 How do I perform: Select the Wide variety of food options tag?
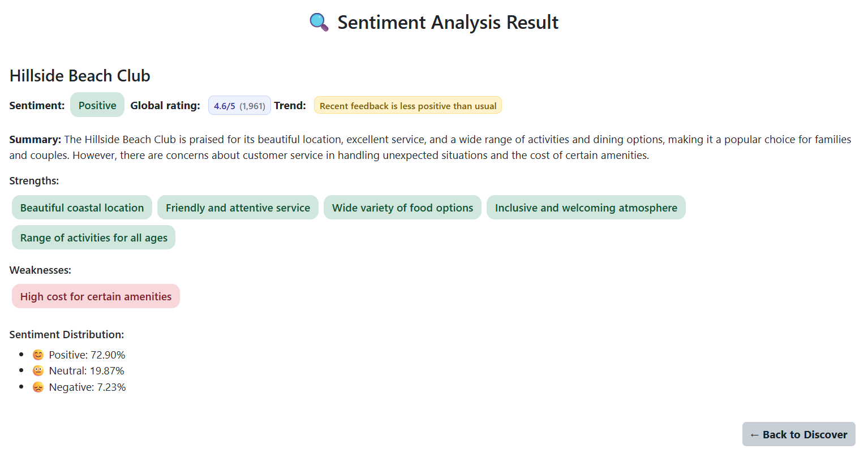[x=402, y=207]
